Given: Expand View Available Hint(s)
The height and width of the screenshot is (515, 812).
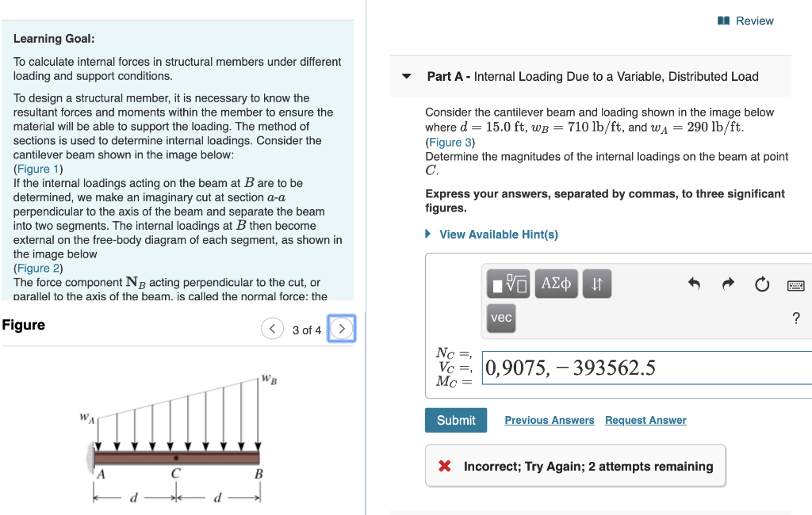Looking at the screenshot, I should click(498, 235).
